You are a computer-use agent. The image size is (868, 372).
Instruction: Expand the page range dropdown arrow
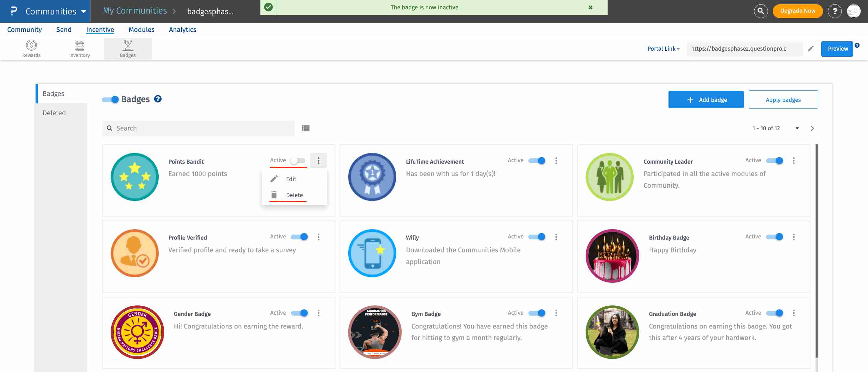coord(797,128)
